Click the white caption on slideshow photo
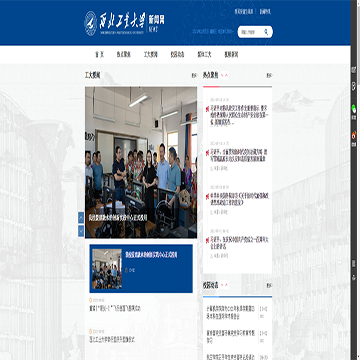The image size is (360, 360). 118,218
